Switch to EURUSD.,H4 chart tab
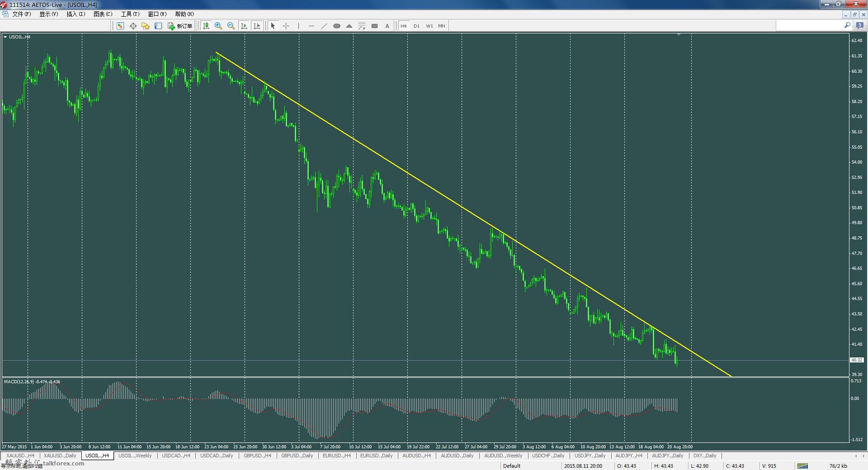868x470 pixels. [336, 456]
